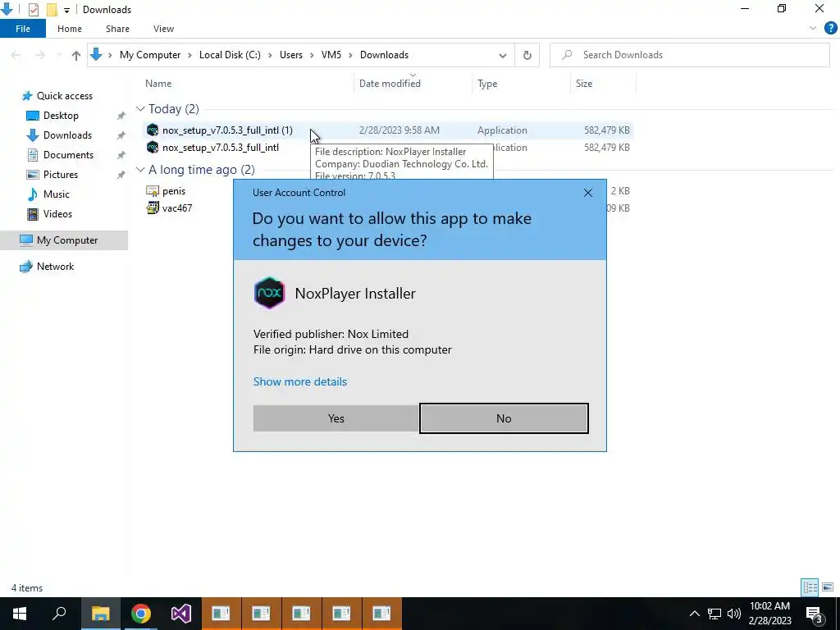
Task: Open the Windows Start menu
Action: (20, 614)
